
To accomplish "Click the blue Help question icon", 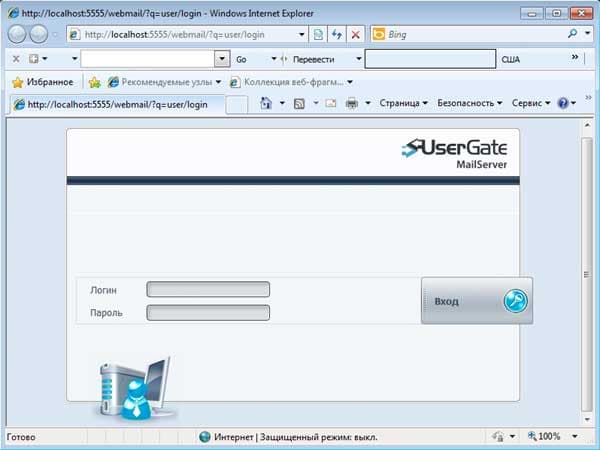I will tap(563, 103).
